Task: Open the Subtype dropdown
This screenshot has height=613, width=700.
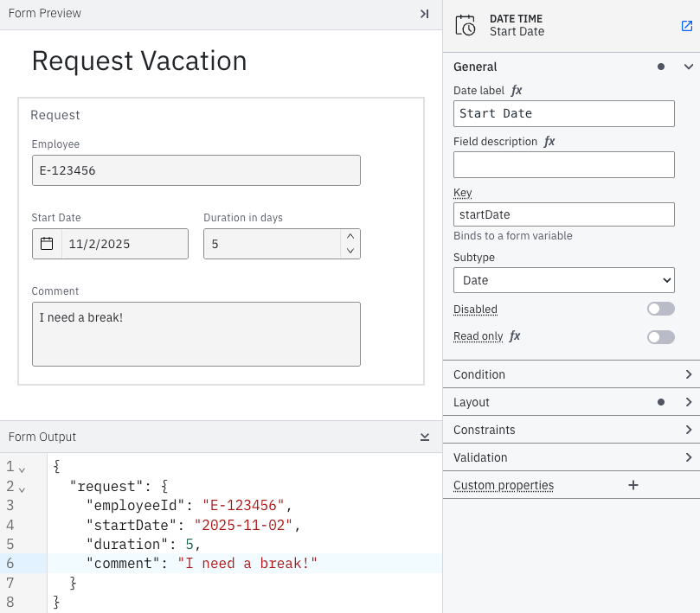Action: 563,280
